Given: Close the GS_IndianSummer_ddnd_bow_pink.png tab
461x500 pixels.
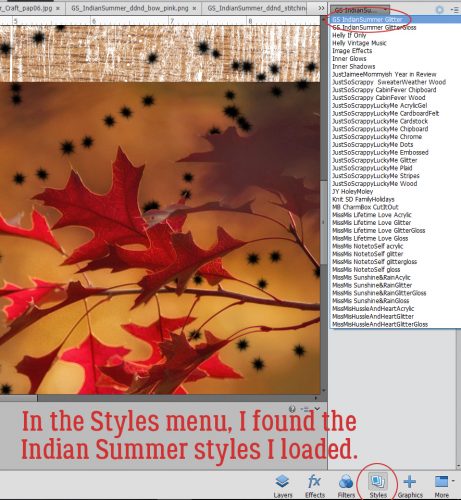Looking at the screenshot, I should coord(195,8).
